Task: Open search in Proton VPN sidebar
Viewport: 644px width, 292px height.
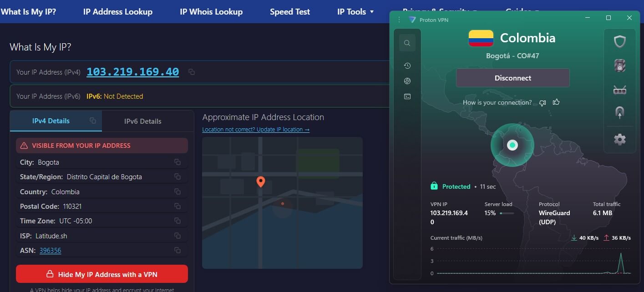Action: tap(407, 43)
